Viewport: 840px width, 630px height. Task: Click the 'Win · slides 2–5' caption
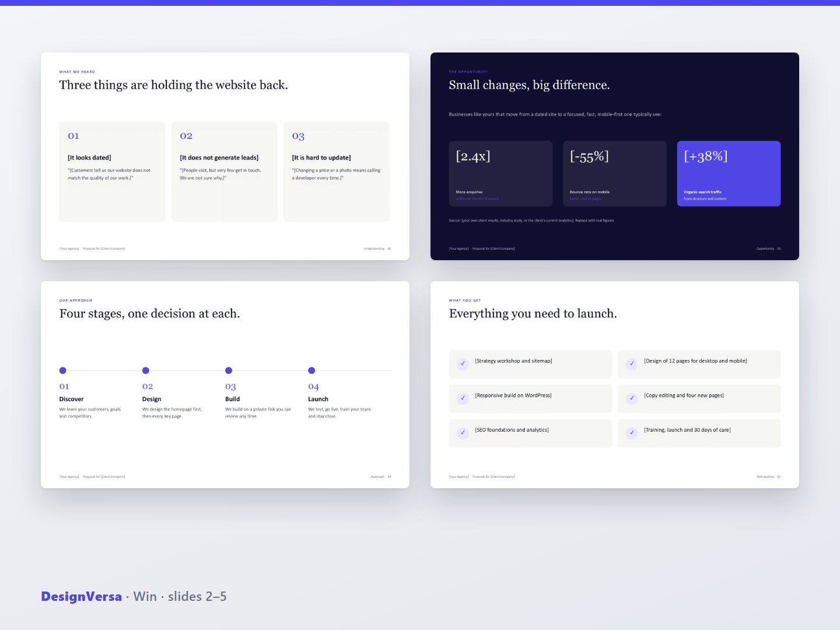coord(180,596)
